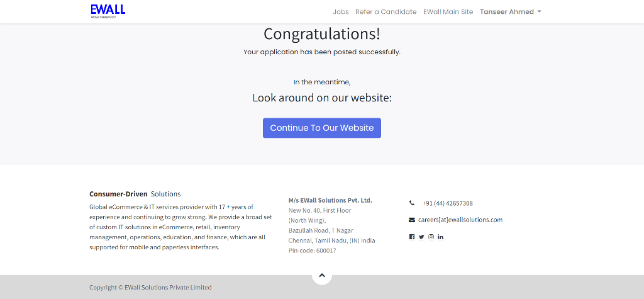Click 'Your application has been posted successfully.' text
Image resolution: width=644 pixels, height=299 pixels.
click(x=322, y=52)
